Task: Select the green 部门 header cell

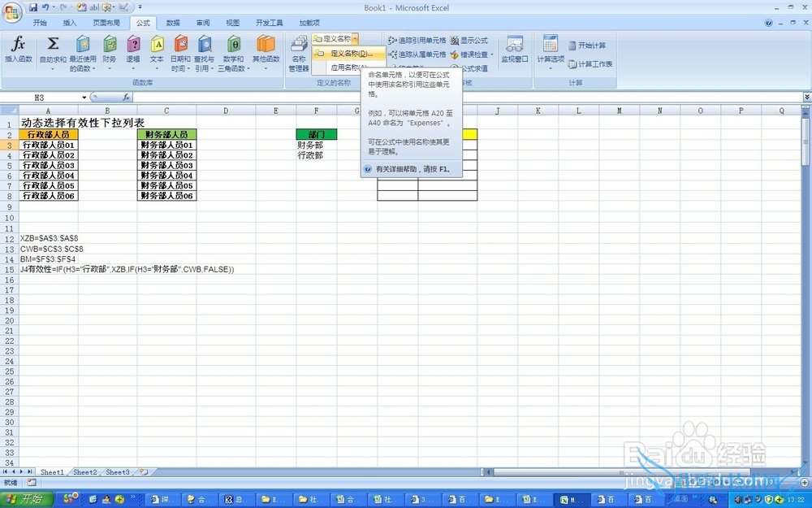Action: (x=317, y=134)
